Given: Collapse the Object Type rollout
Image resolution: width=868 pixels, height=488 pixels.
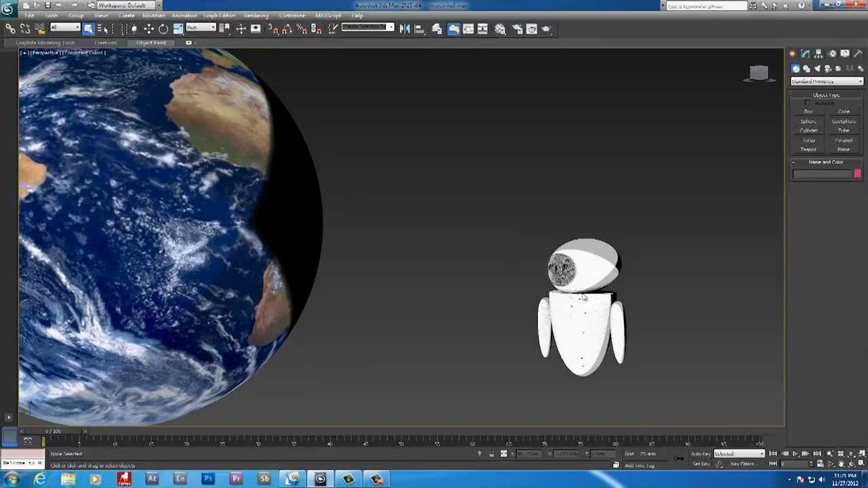Looking at the screenshot, I should 826,95.
